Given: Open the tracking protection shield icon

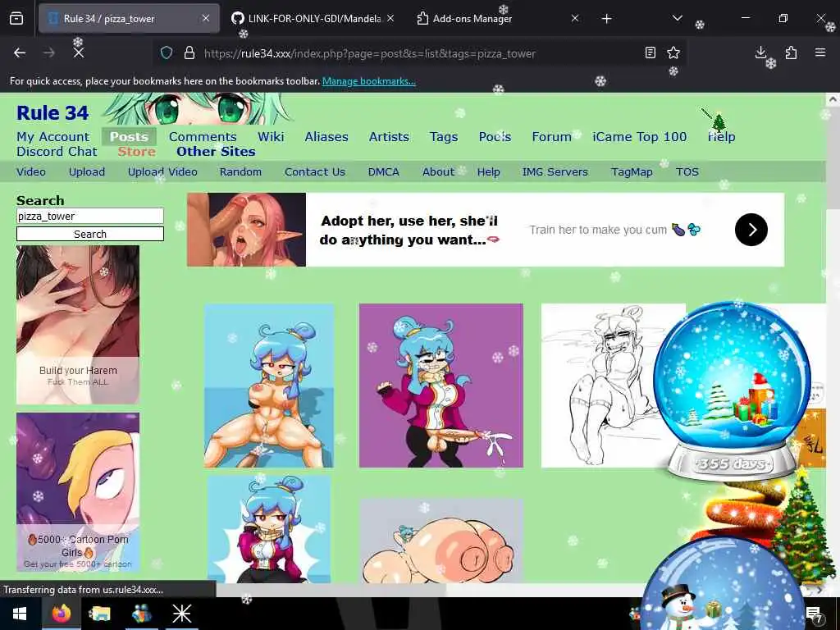Looking at the screenshot, I should 167,52.
